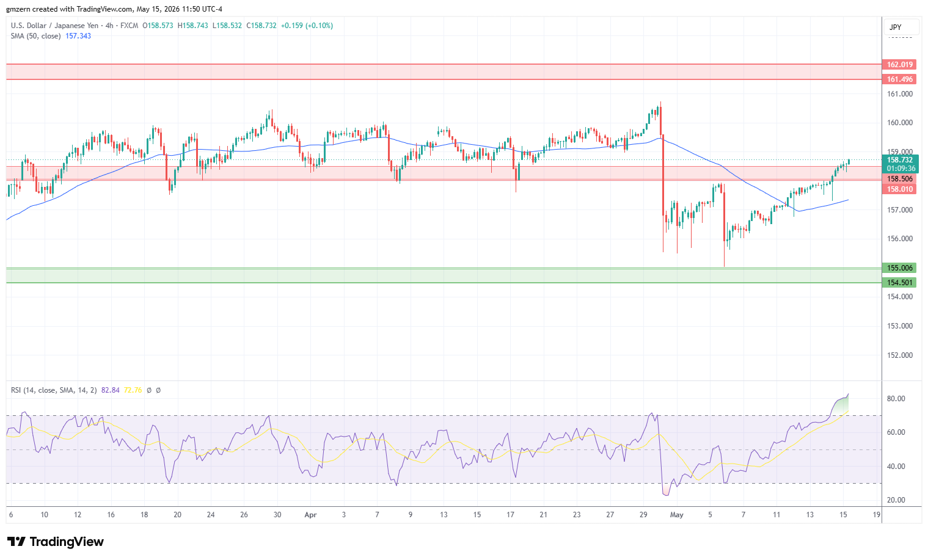Screen dimensions: 928x560
Task: Click the 155.006 green price label
Action: pos(900,268)
